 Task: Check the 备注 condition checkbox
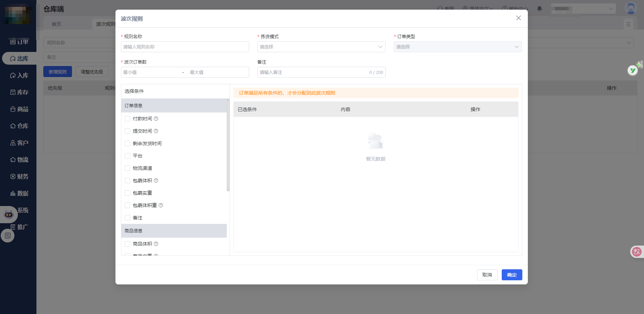(x=127, y=218)
